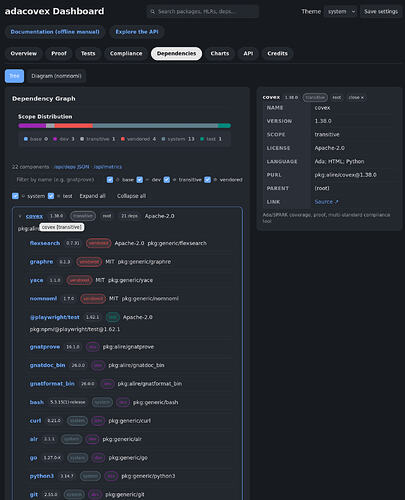Select the gnatformat_bin dependency
405x500 pixels.
[52, 384]
